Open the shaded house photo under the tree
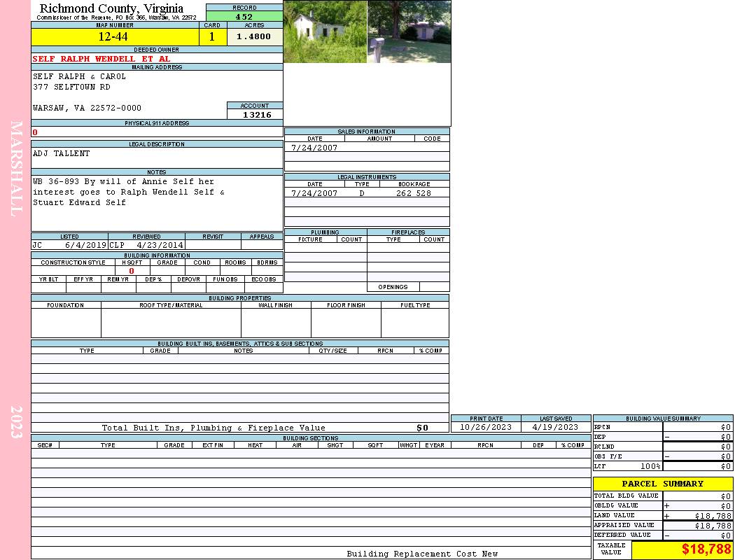 409,31
